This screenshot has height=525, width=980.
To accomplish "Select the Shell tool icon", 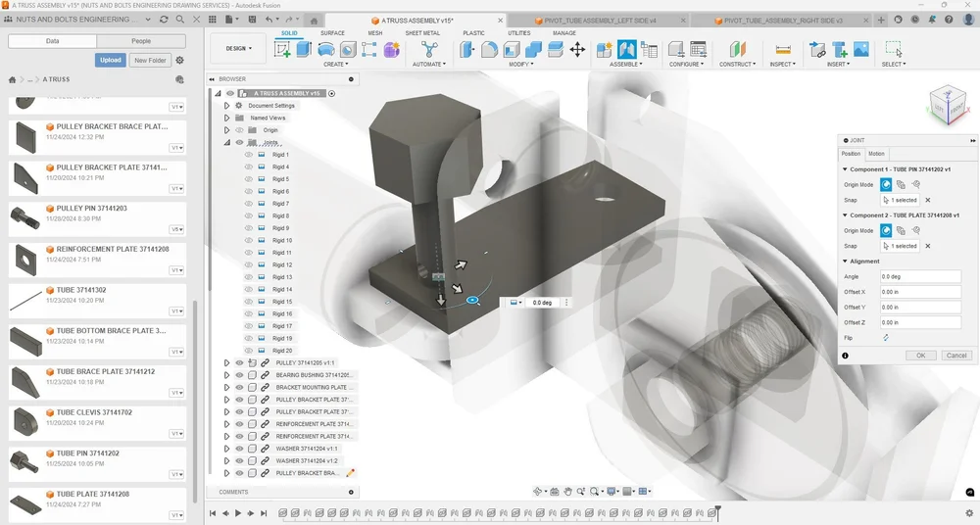I will tap(512, 49).
